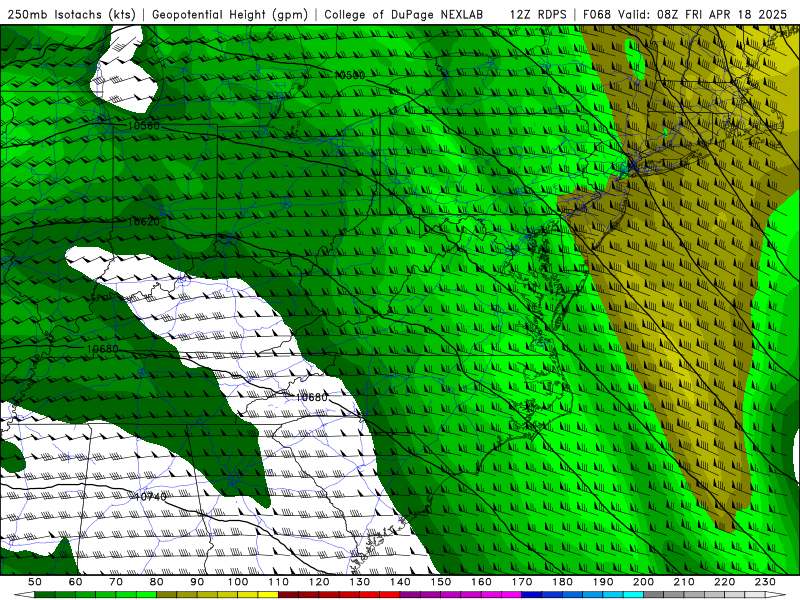Click the 110 value on the color scale
This screenshot has width=800, height=600.
tap(279, 582)
